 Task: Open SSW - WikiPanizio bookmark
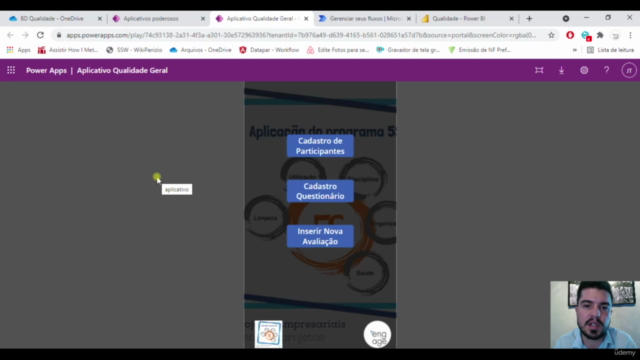[x=134, y=50]
